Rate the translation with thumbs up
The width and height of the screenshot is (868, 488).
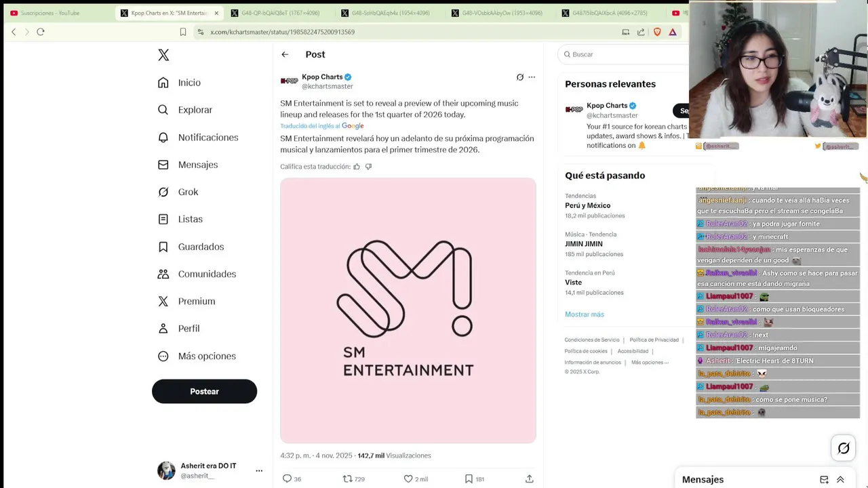(357, 166)
